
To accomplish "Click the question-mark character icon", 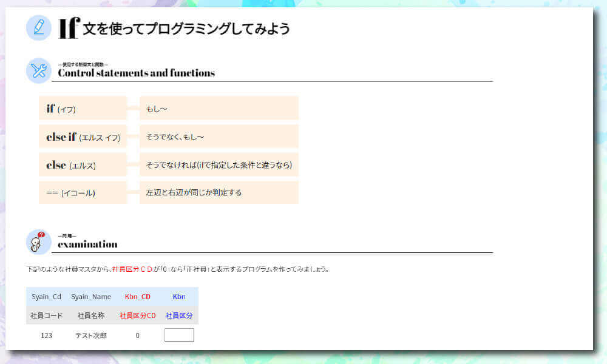I will [39, 242].
